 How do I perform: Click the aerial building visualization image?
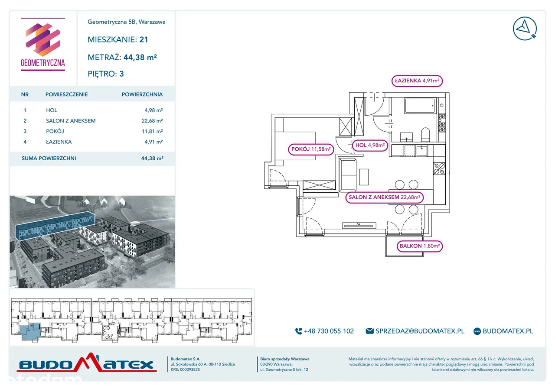click(x=92, y=242)
